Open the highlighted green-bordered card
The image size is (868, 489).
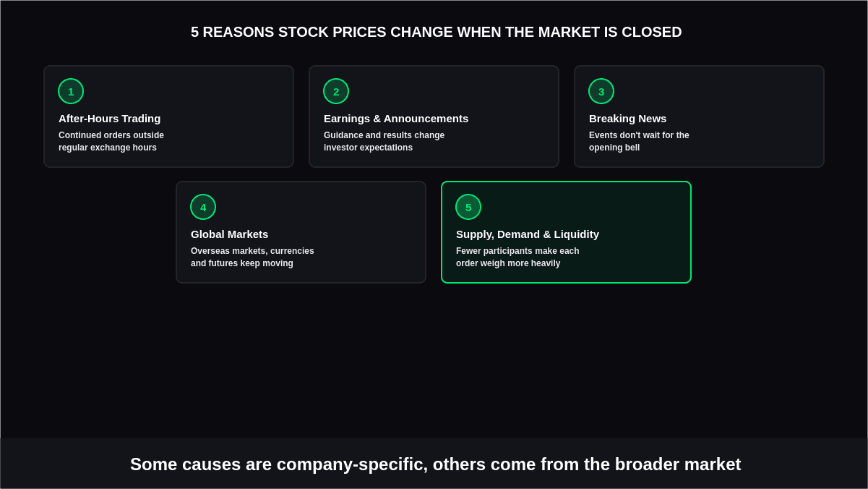pyautogui.click(x=566, y=232)
